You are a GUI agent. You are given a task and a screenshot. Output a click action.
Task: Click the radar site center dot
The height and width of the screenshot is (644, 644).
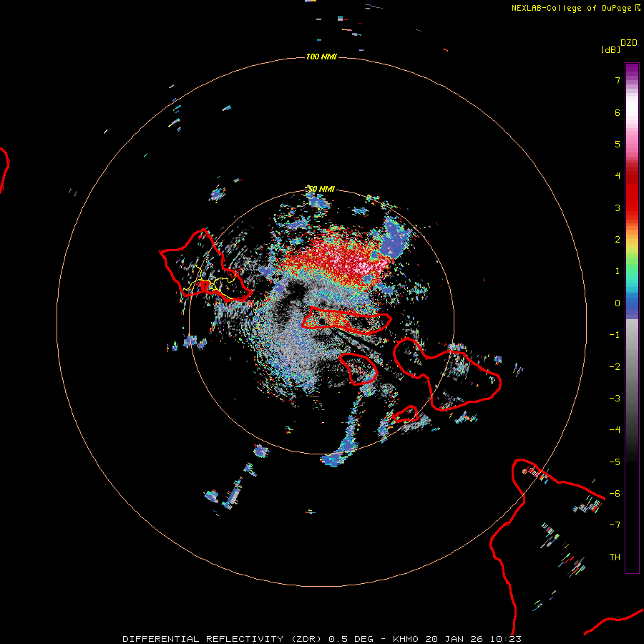pyautogui.click(x=322, y=321)
